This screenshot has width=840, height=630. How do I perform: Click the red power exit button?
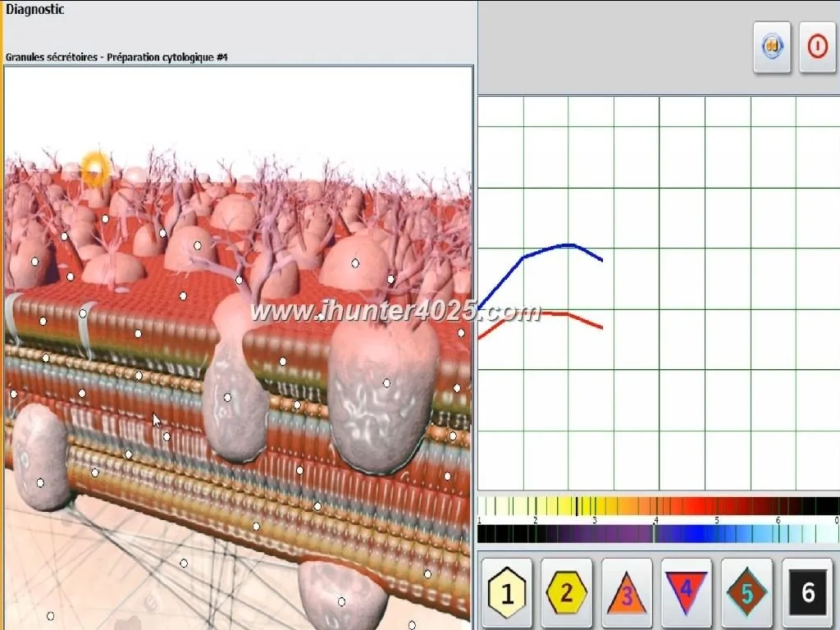[x=818, y=47]
